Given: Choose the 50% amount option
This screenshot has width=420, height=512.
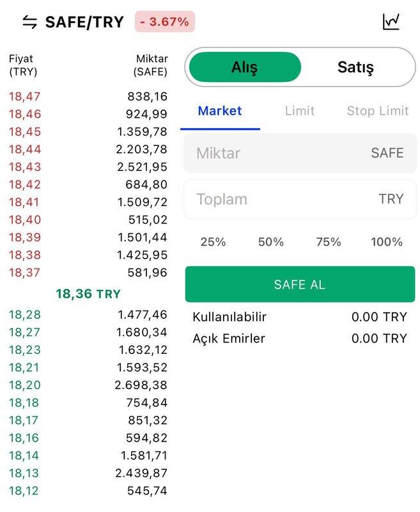Looking at the screenshot, I should [270, 242].
